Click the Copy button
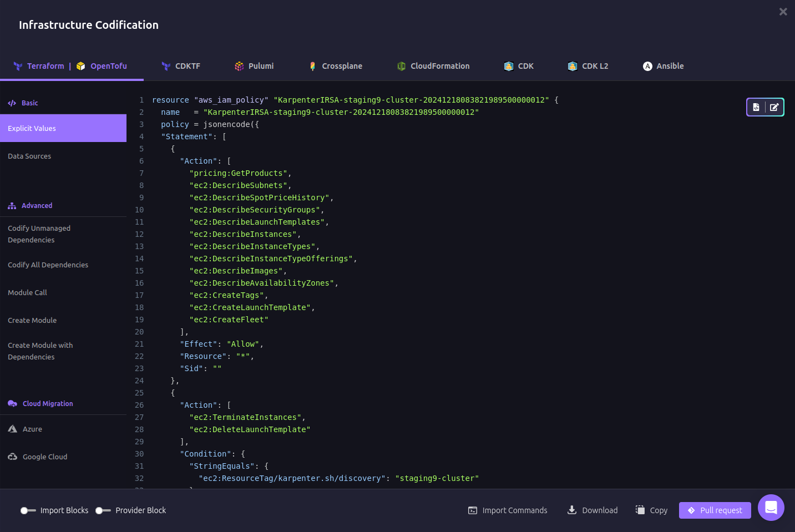 (652, 510)
